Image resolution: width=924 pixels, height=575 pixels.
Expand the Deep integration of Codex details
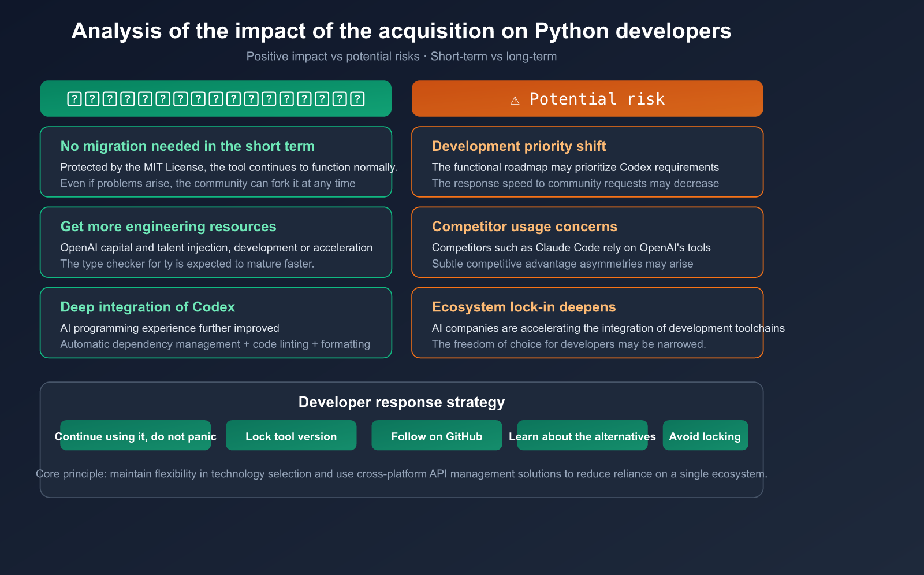coord(215,323)
